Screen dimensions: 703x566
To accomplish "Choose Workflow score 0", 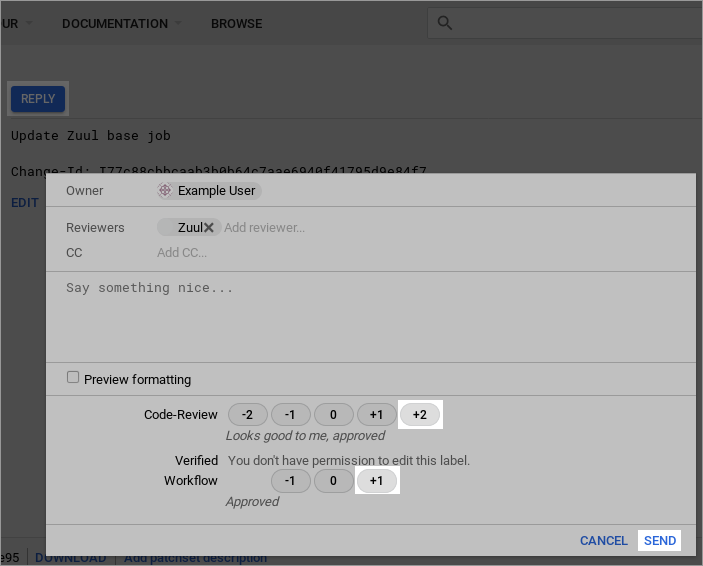I will [x=334, y=481].
